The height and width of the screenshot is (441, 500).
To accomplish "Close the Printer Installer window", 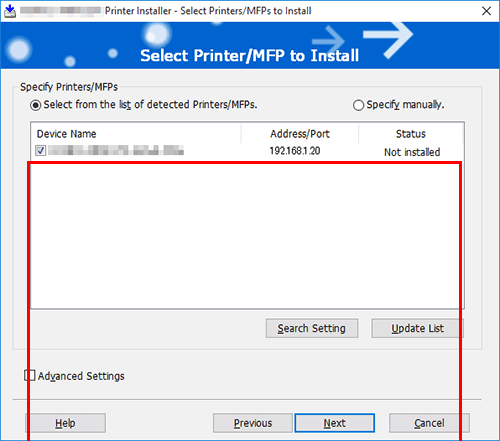I will click(486, 11).
